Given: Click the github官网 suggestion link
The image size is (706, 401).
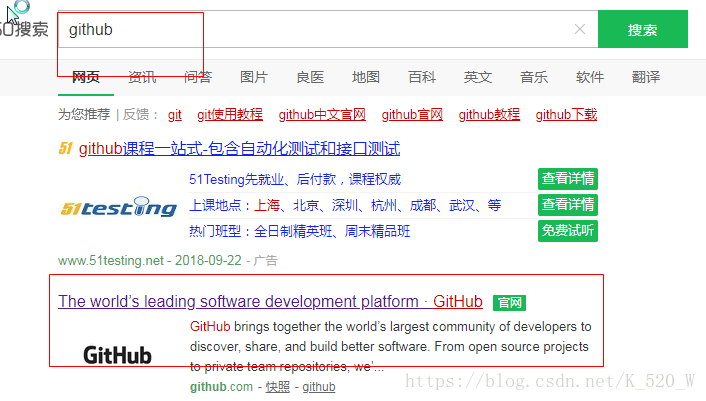Looking at the screenshot, I should (x=412, y=114).
